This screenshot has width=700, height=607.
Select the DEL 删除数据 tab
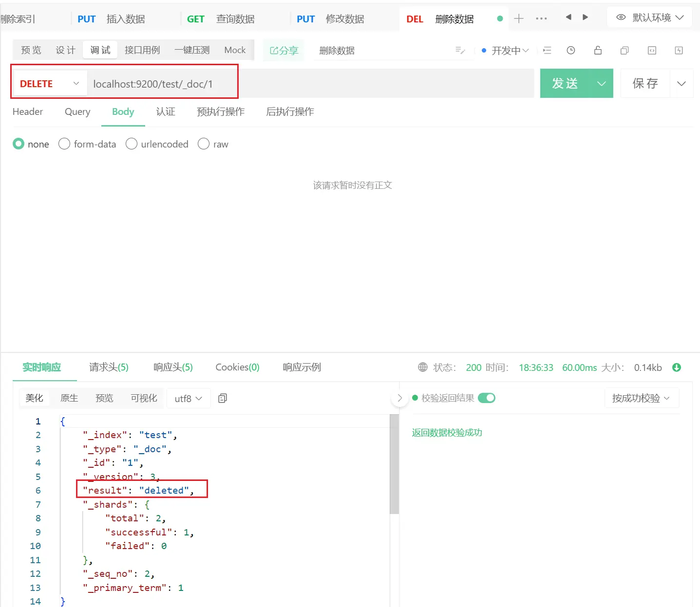pyautogui.click(x=440, y=19)
